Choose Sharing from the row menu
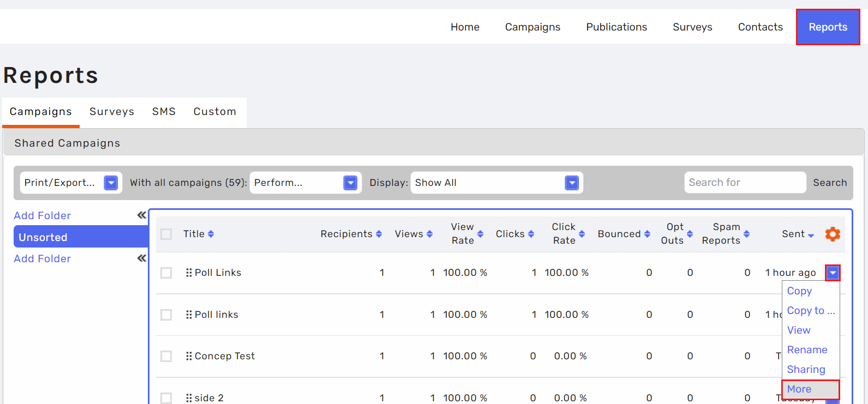 tap(806, 370)
